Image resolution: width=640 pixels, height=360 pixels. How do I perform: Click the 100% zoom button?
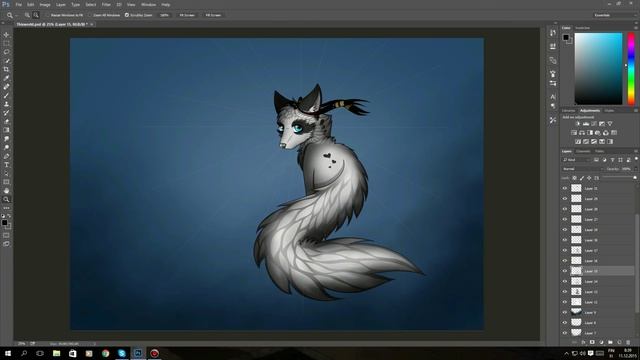click(164, 15)
